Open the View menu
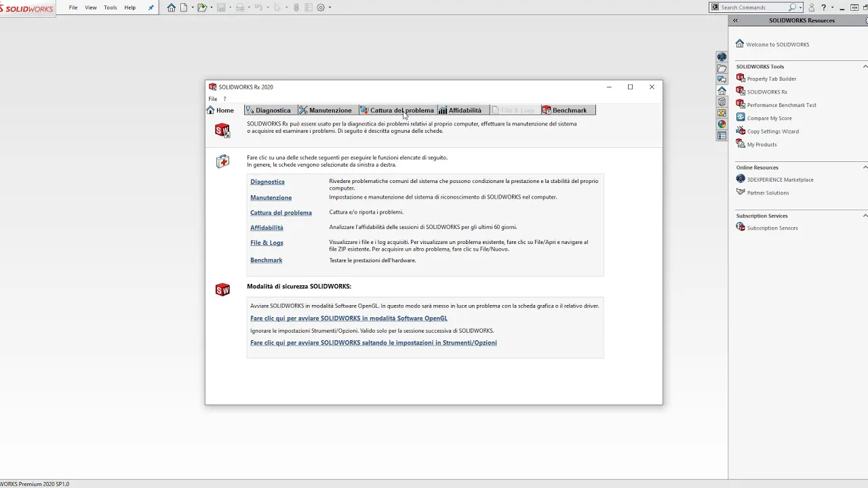The height and width of the screenshot is (488, 868). pyautogui.click(x=91, y=7)
